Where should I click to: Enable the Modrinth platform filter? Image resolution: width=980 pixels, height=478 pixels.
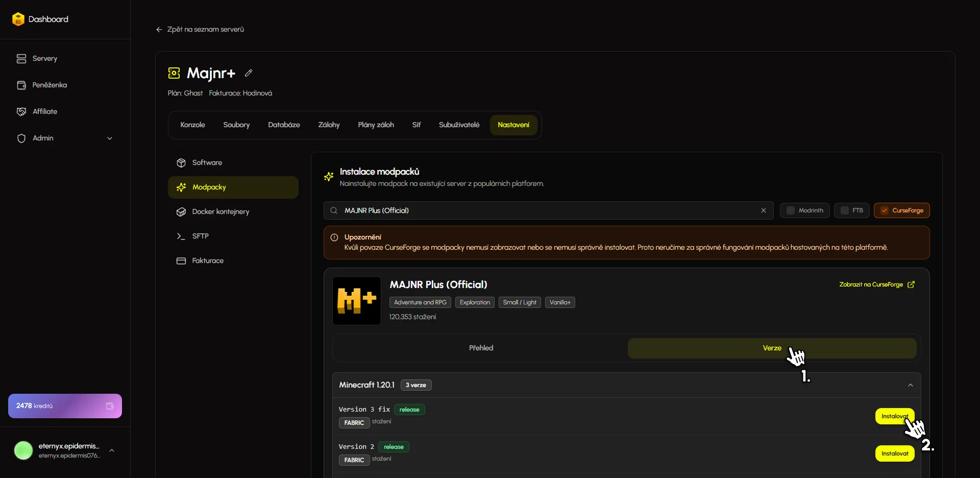coord(804,210)
